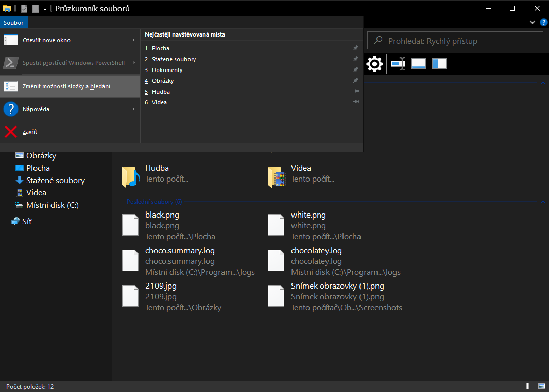Click the Soubor tab

13,23
